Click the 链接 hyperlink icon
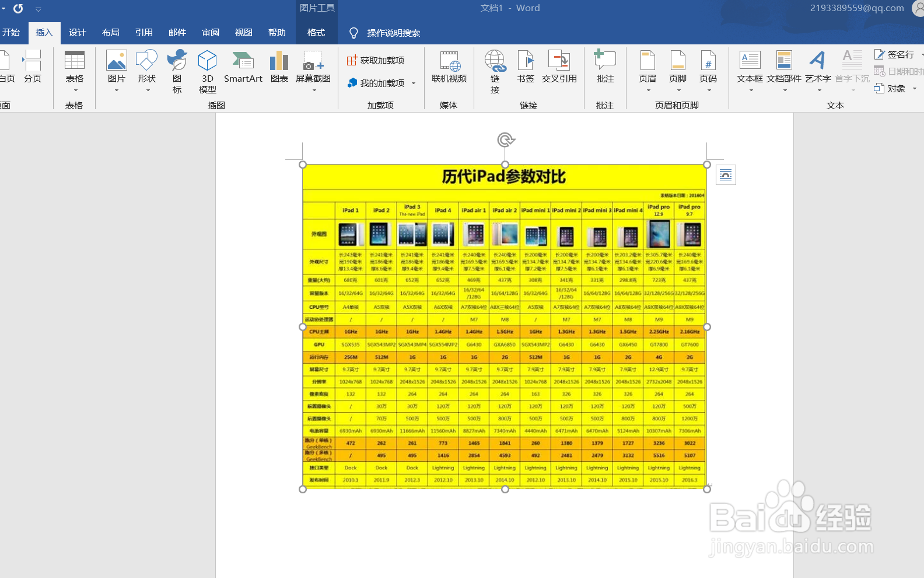This screenshot has width=924, height=578. 495,61
